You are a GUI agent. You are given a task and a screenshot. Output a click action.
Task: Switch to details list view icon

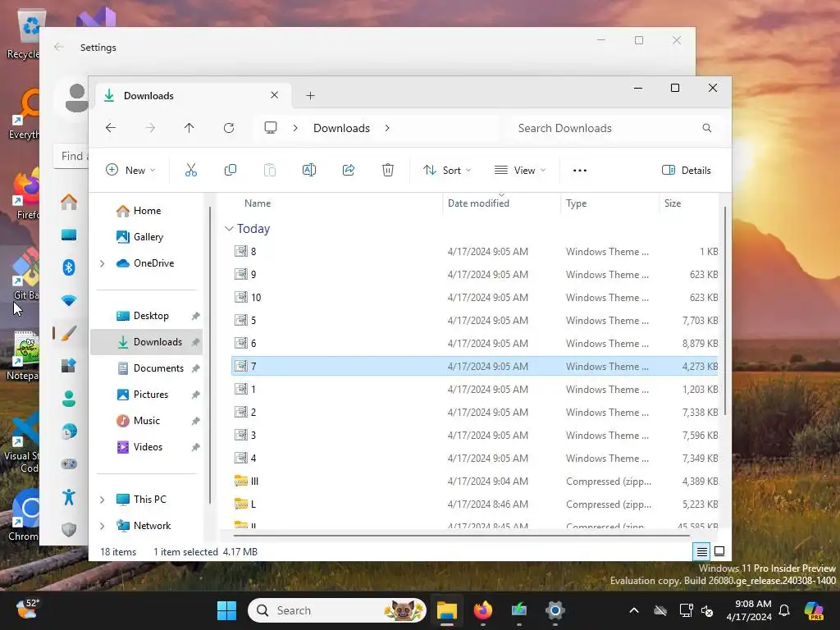(702, 551)
